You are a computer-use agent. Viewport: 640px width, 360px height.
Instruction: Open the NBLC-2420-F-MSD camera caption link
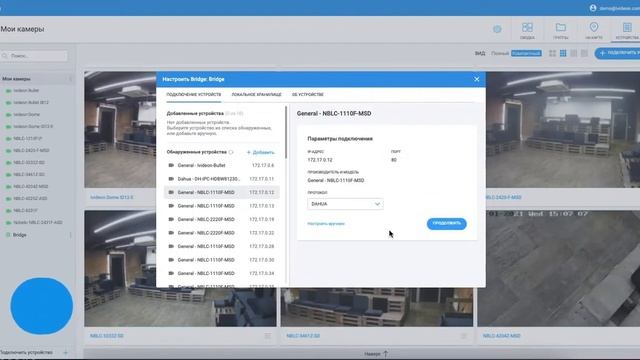[x=503, y=197]
